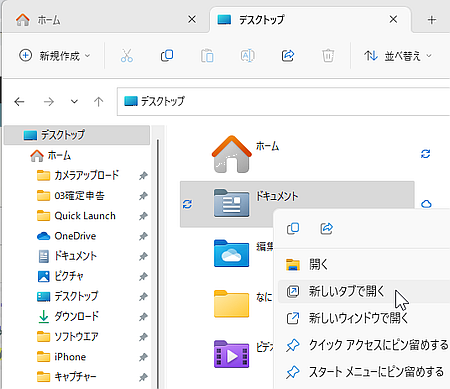Select Quick Launch in navigation pane
The width and height of the screenshot is (450, 389).
point(77,216)
